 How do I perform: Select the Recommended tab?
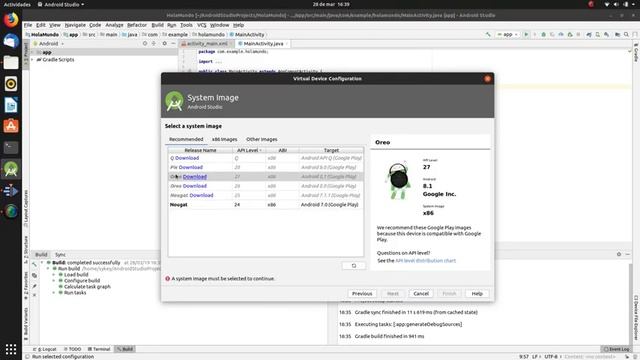coord(186,140)
